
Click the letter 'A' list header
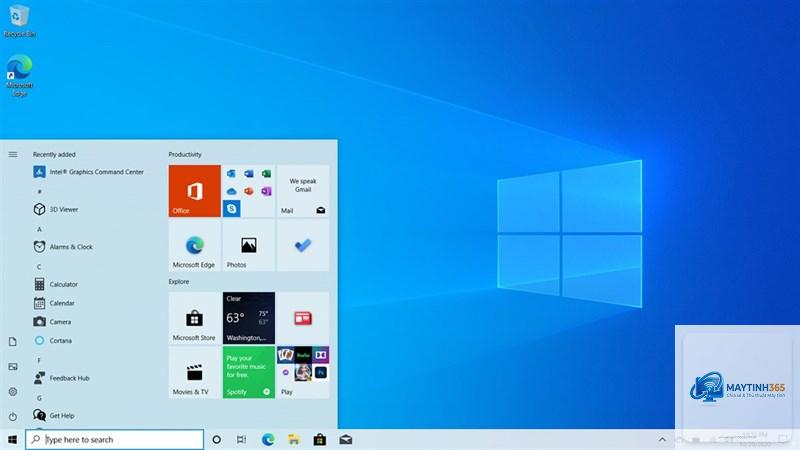39,229
